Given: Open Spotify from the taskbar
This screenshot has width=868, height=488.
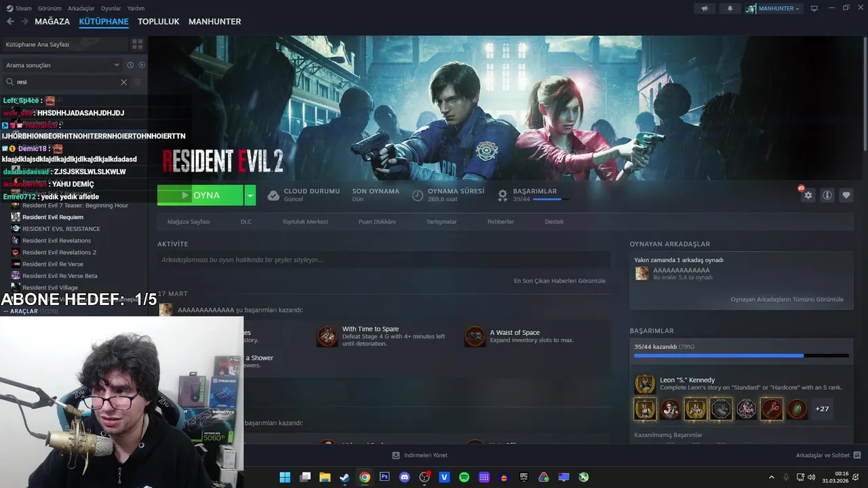Looking at the screenshot, I should pos(464,477).
